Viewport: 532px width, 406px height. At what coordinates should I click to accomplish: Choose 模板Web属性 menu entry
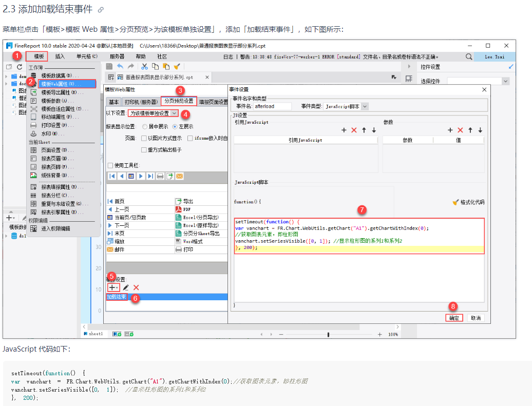click(x=67, y=84)
